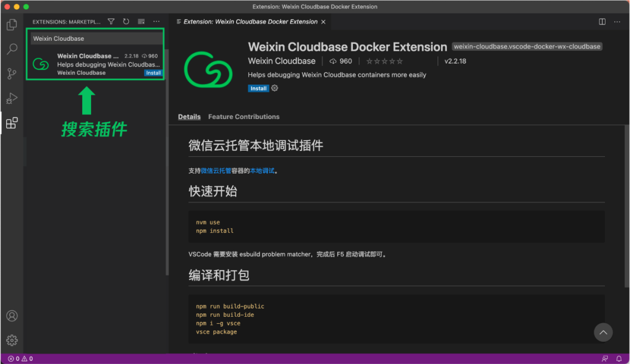This screenshot has width=630, height=364.
Task: Split the editor to the right
Action: pyautogui.click(x=602, y=22)
